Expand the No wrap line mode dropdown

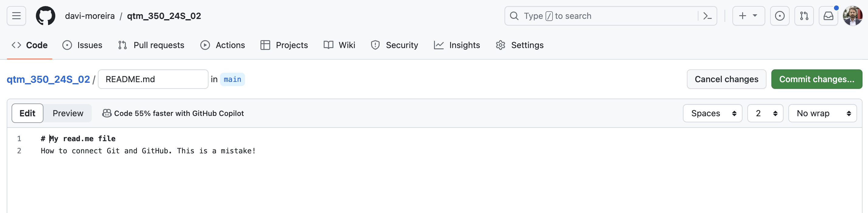[x=822, y=113]
